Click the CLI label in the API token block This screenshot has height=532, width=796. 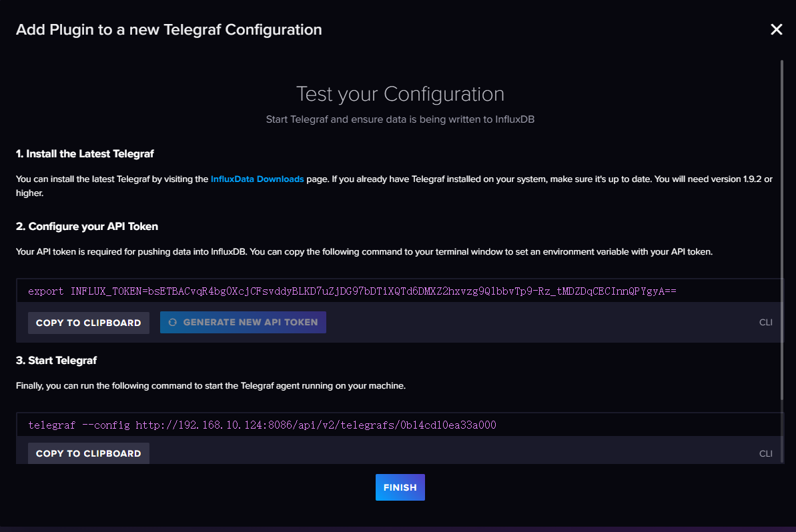pyautogui.click(x=765, y=323)
